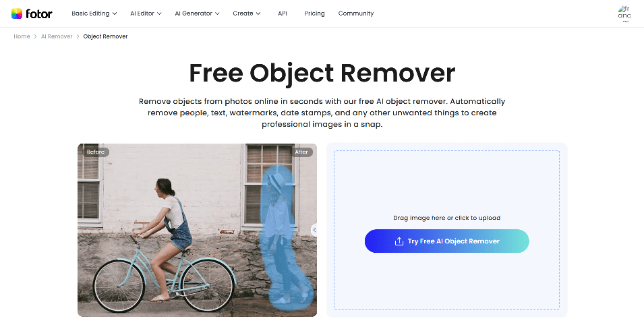Viewport: 644px width, 329px height.
Task: Click Try Free AI Object Remover button
Action: coord(447,241)
